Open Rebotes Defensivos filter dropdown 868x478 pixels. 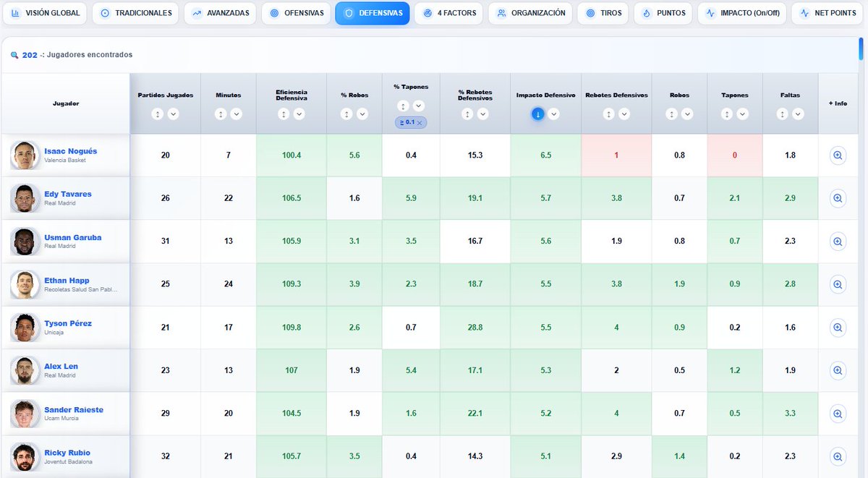pos(624,114)
